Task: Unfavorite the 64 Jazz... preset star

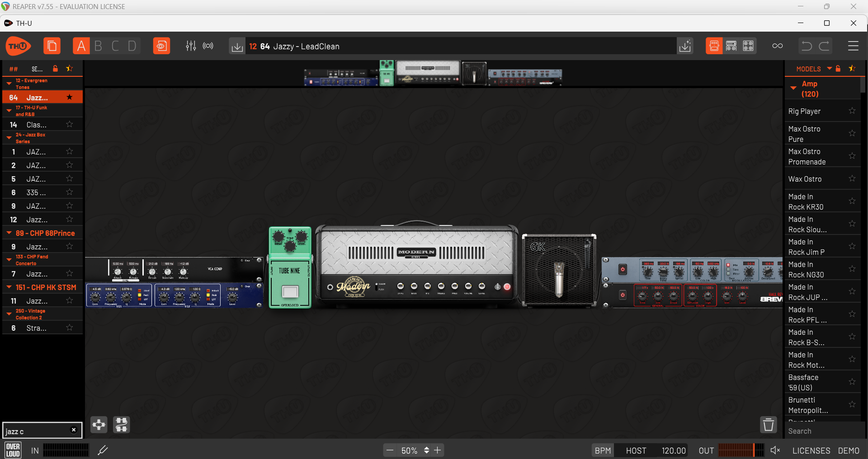Action: (x=70, y=97)
